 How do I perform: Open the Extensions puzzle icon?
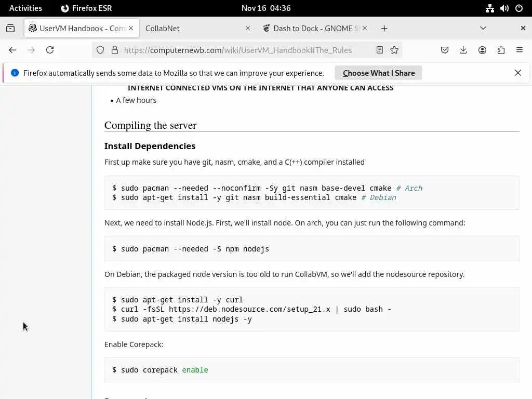[501, 50]
